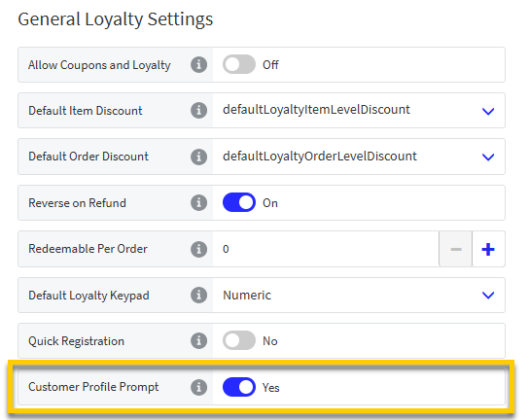Open info icon for Quick Registration
The width and height of the screenshot is (529, 420).
198,340
